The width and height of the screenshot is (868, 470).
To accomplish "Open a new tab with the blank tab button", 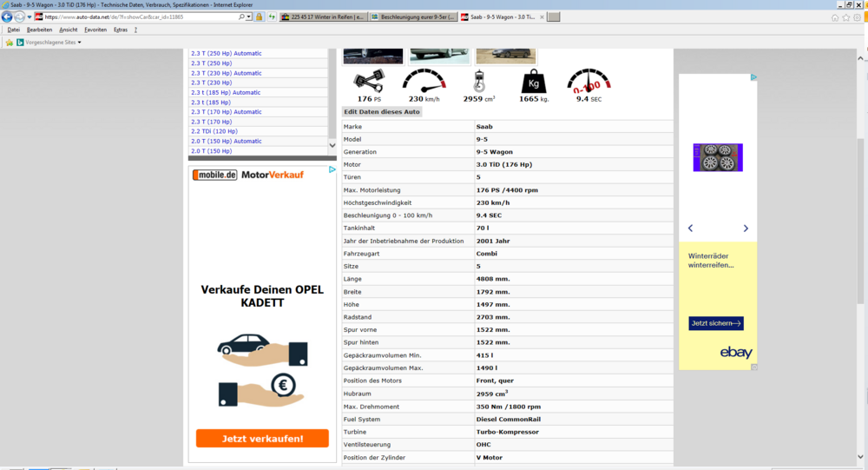I will 553,17.
